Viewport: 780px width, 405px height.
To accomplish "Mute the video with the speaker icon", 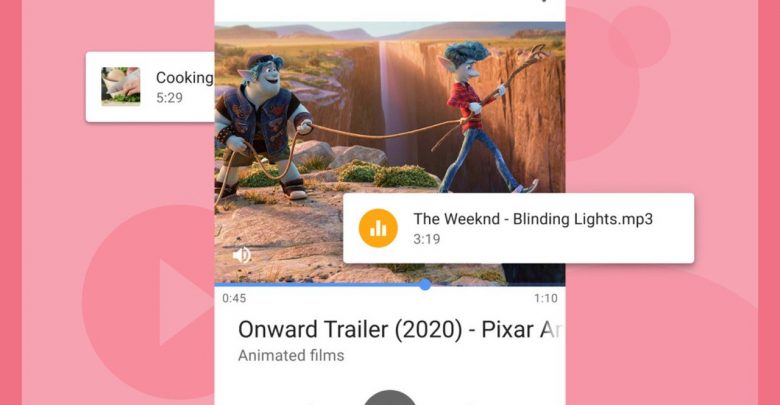I will (242, 255).
